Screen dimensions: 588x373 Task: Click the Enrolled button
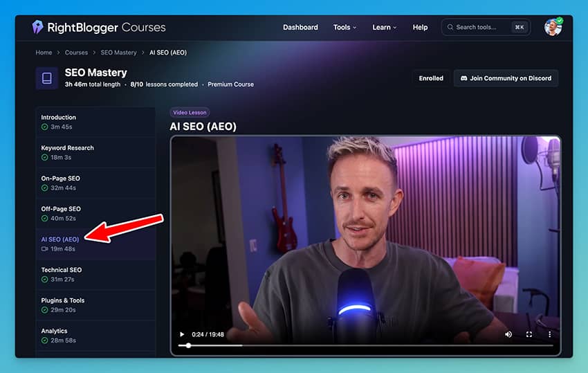pos(431,78)
